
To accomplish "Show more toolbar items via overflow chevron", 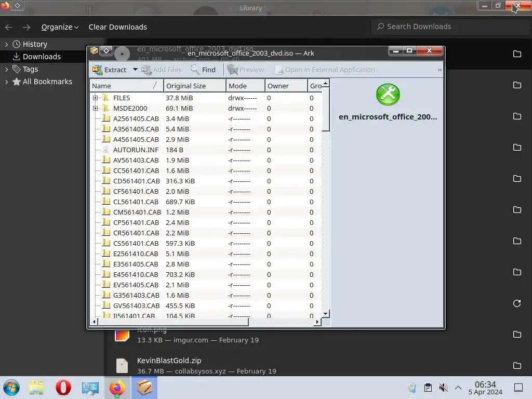I will coord(440,70).
